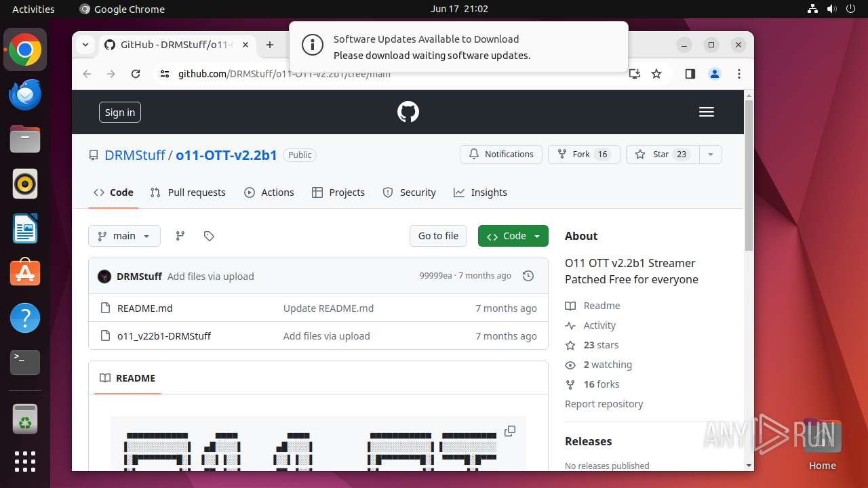The image size is (868, 488).
Task: Open Help from the dock
Action: [x=25, y=318]
